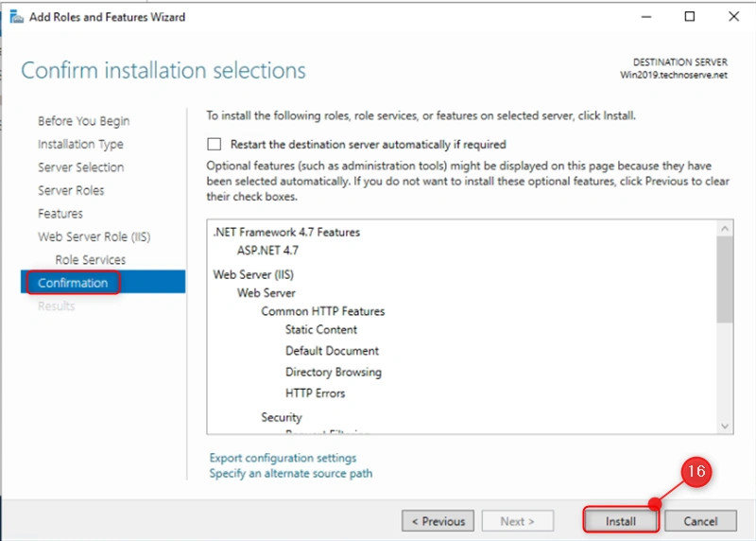The height and width of the screenshot is (541, 756).
Task: Cancel the wizard
Action: coord(700,521)
